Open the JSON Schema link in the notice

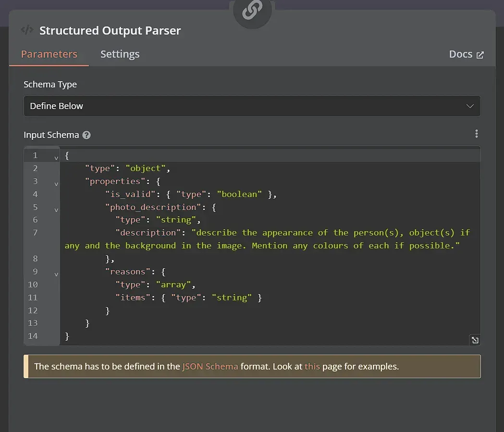click(210, 367)
